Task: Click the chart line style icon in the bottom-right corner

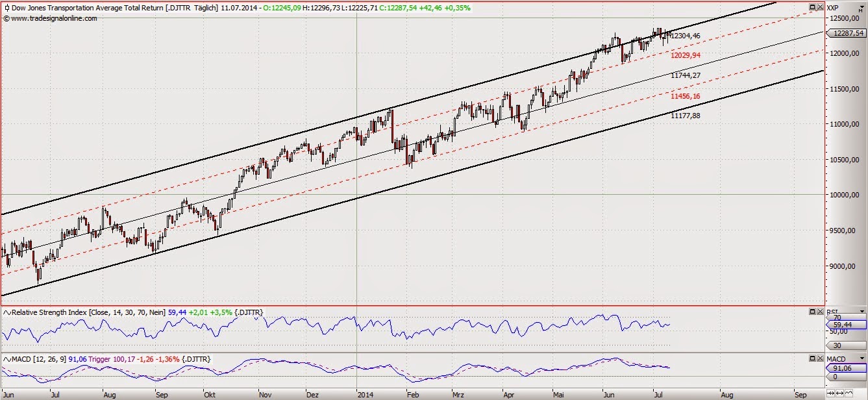Action: click(849, 394)
